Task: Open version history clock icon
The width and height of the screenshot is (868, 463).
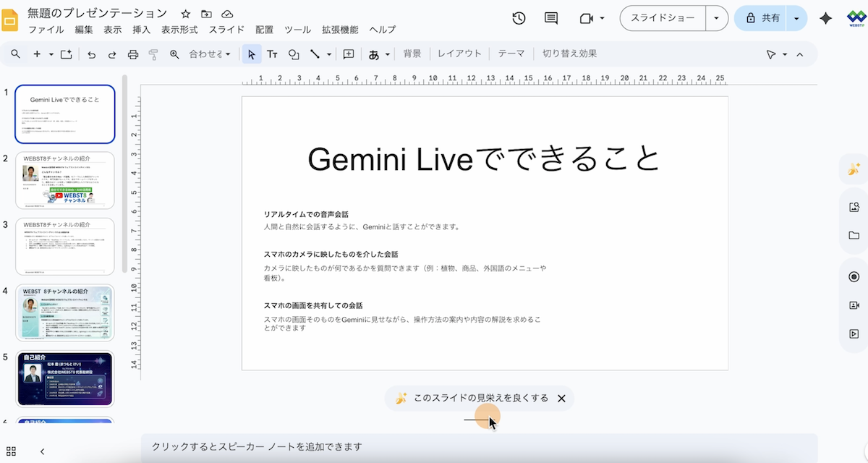Action: point(519,18)
